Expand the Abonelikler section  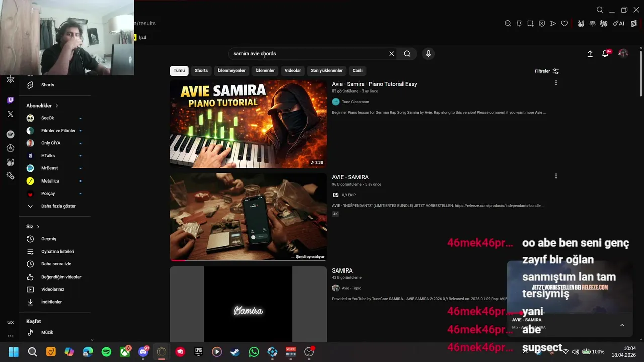[x=42, y=106]
